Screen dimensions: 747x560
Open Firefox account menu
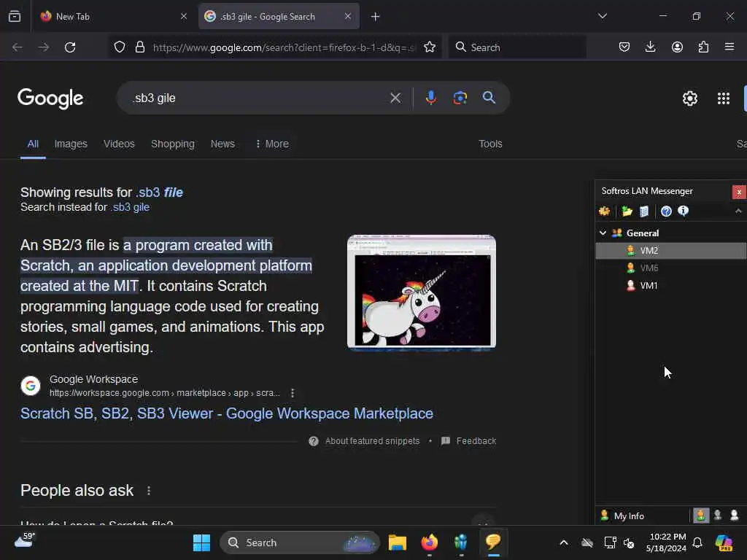(x=677, y=47)
